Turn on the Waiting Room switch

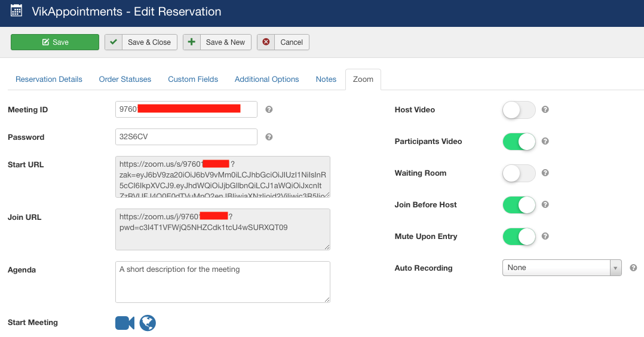coord(519,173)
